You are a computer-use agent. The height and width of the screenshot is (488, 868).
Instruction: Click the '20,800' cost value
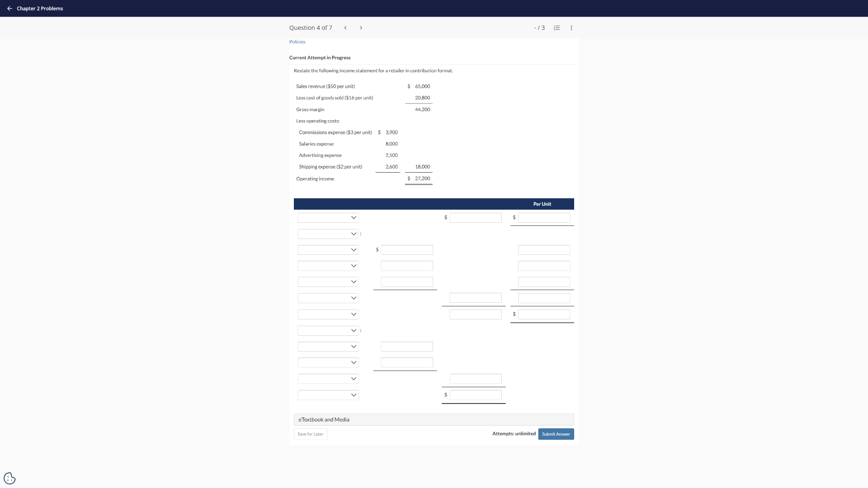coord(423,98)
